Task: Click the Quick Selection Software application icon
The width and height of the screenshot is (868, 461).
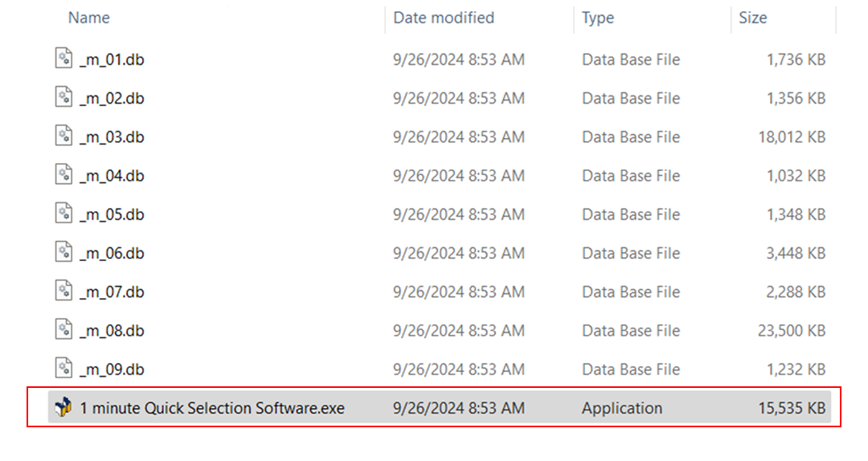Action: click(x=63, y=408)
